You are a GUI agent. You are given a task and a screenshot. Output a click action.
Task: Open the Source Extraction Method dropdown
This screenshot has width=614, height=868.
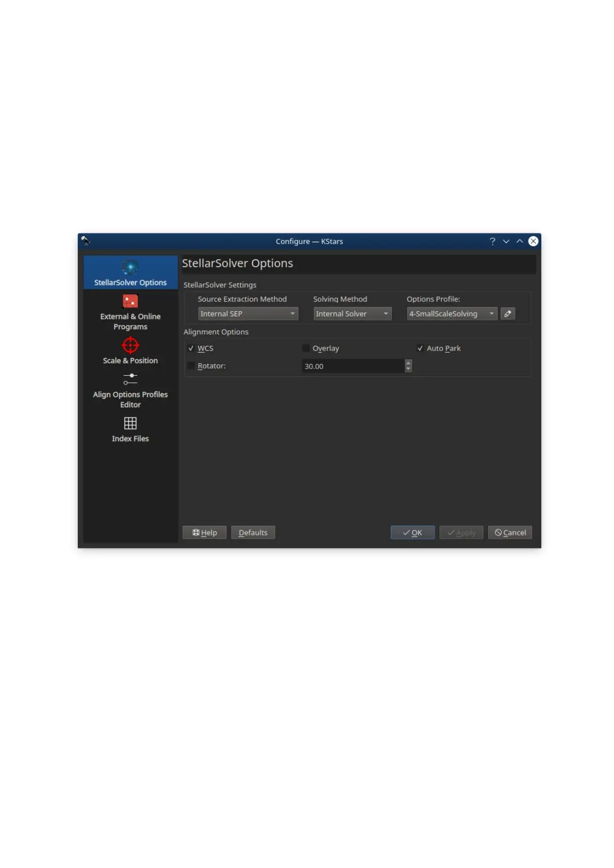pos(248,313)
